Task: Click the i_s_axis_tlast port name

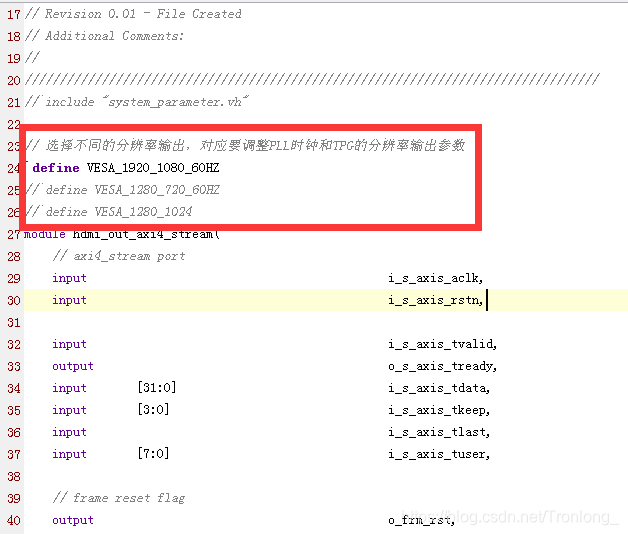Action: (439, 432)
